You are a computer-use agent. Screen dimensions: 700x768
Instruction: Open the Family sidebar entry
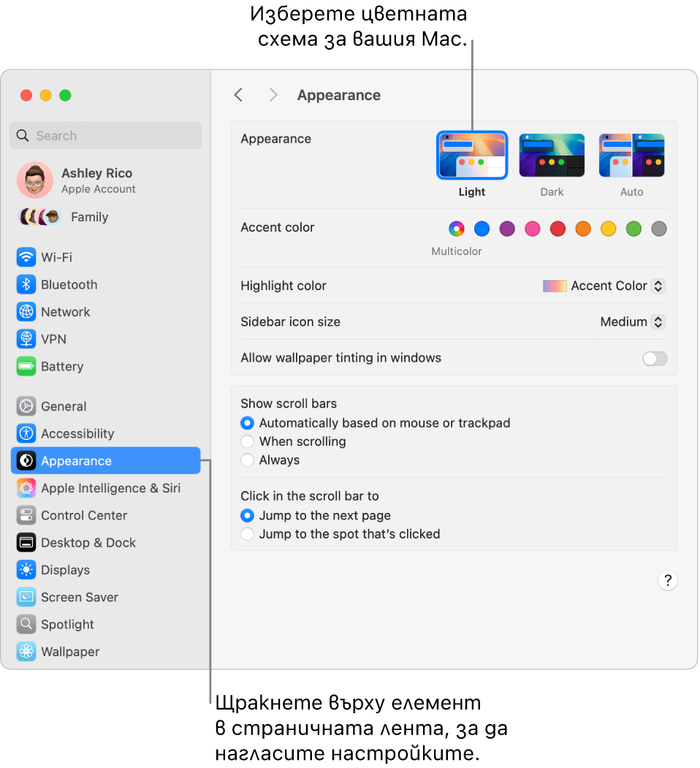(105, 216)
